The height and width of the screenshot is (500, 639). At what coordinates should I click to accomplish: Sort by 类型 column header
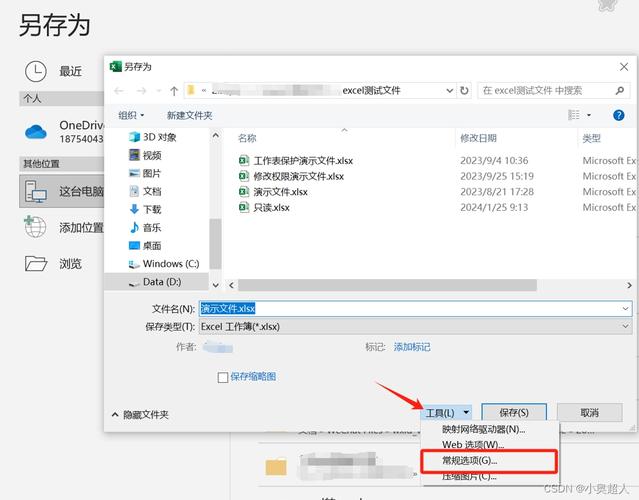[x=591, y=139]
